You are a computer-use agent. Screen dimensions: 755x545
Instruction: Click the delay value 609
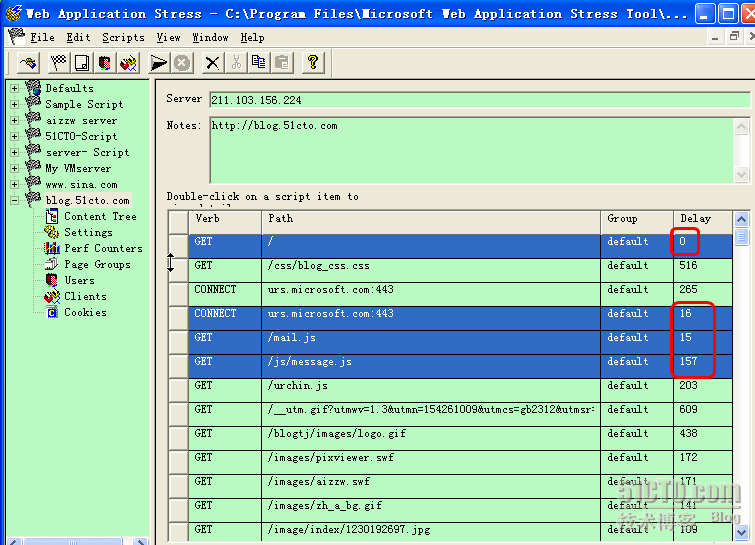pos(688,410)
